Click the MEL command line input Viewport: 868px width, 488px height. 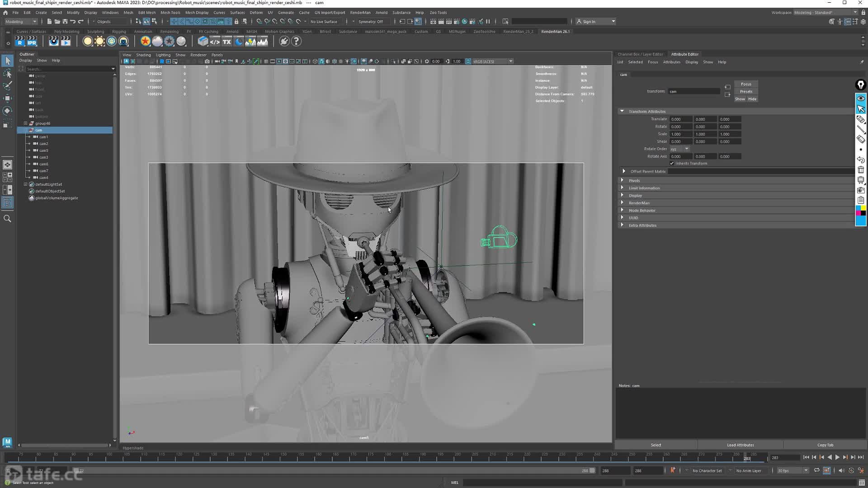click(542, 483)
